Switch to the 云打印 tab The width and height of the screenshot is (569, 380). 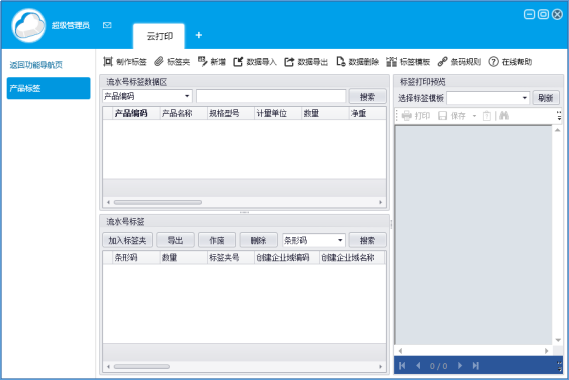[x=159, y=36]
